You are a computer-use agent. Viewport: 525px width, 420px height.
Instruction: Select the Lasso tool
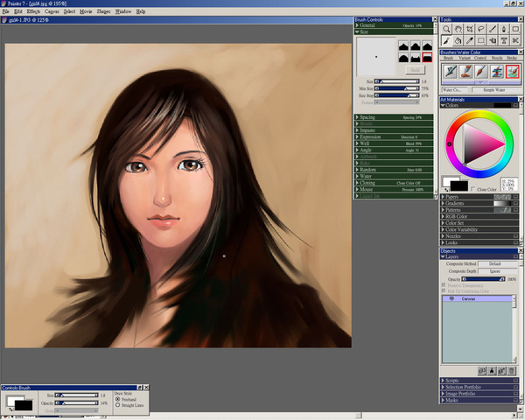click(480, 29)
